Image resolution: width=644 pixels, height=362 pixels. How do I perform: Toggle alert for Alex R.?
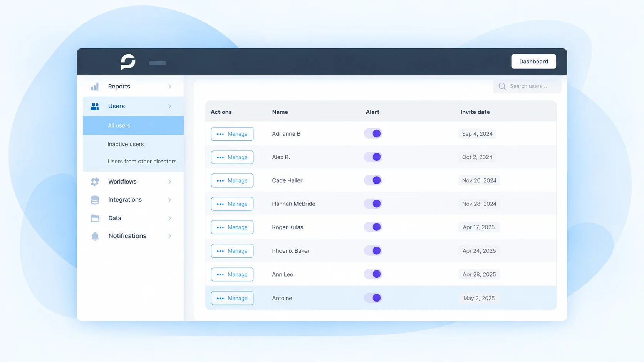pos(373,157)
